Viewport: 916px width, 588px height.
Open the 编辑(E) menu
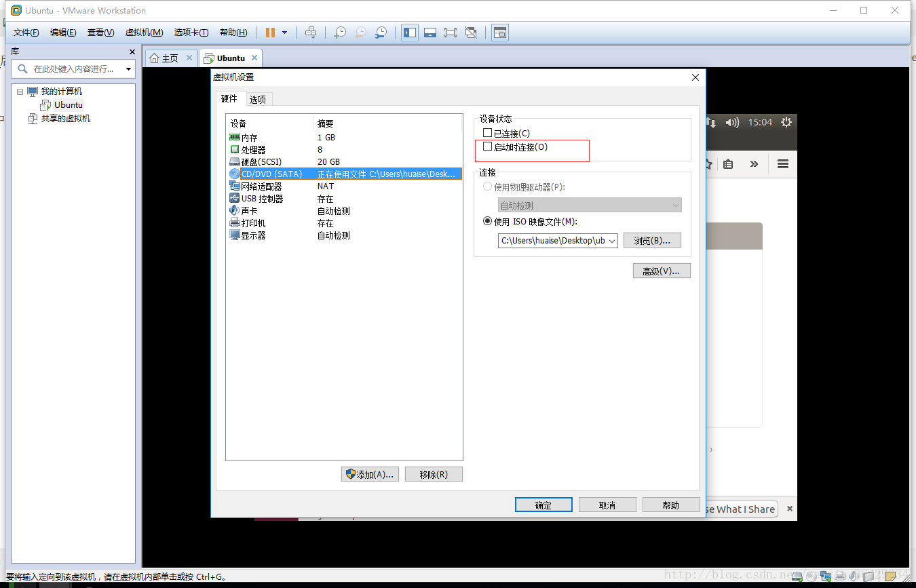pos(63,33)
